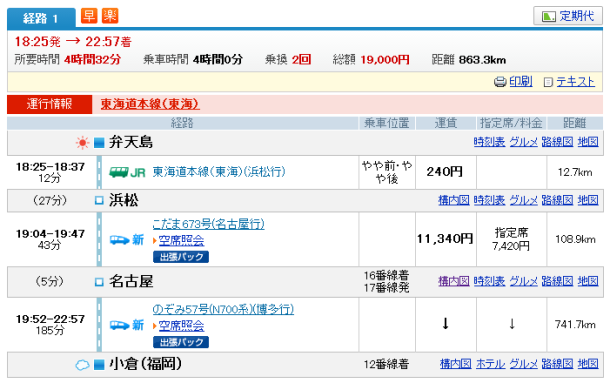This screenshot has width=610, height=383.
Task: Click the shinkansen icon on のぞみ57号 row
Action: 127,325
